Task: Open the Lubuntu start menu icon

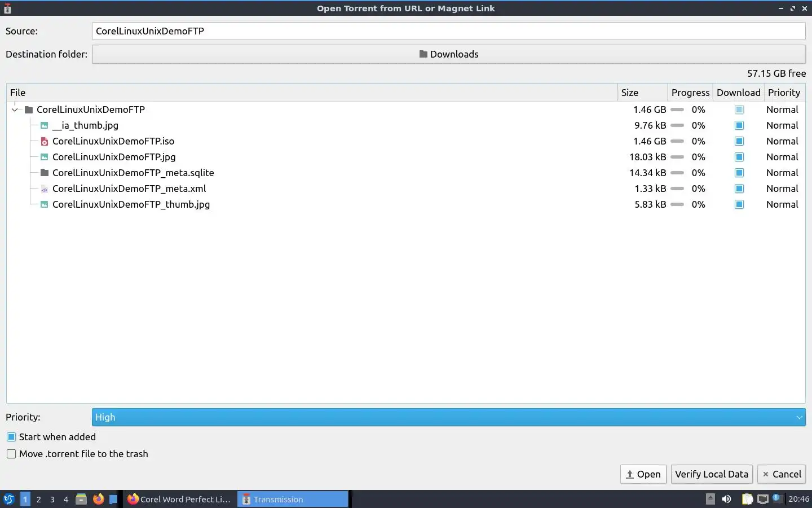Action: pos(9,499)
